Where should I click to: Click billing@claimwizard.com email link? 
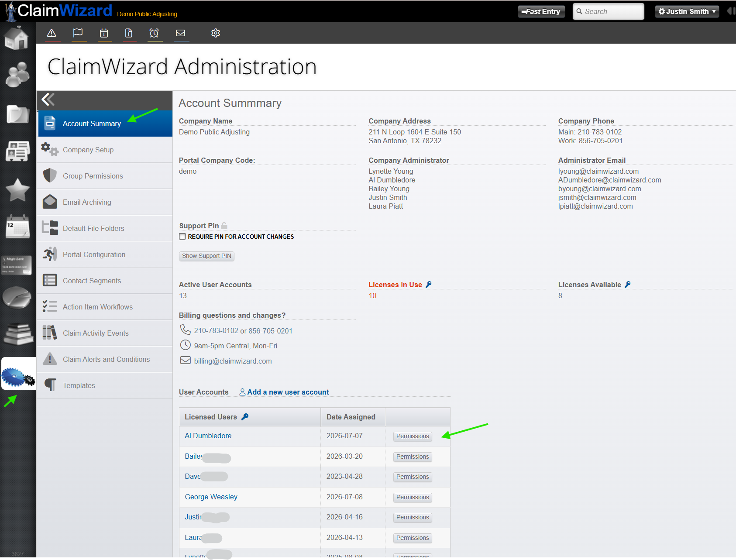tap(233, 361)
